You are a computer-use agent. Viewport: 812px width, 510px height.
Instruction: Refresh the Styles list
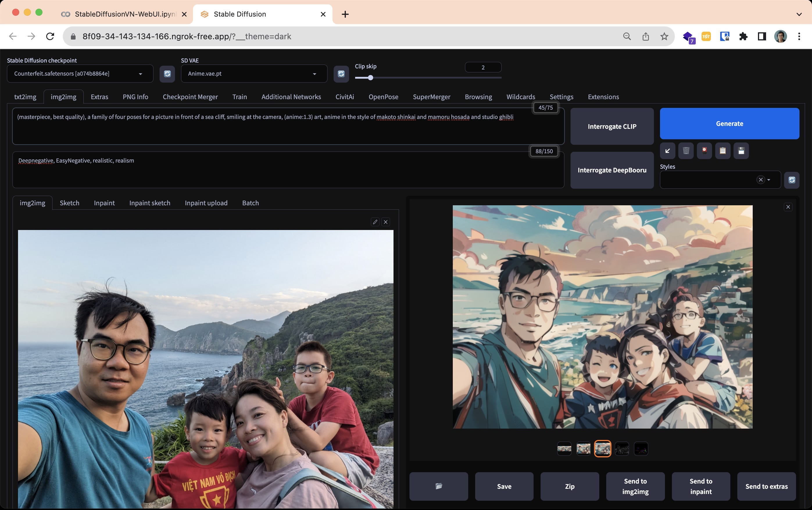tap(791, 180)
